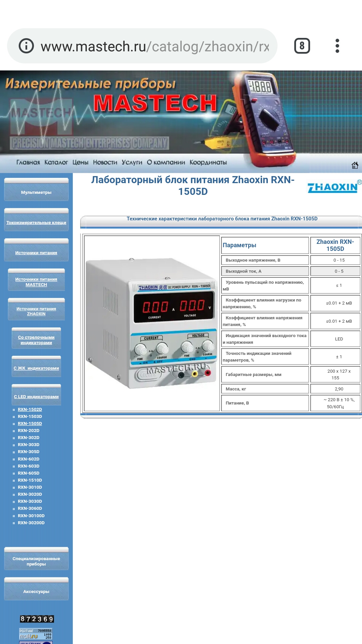The width and height of the screenshot is (362, 644).
Task: Click the Лабораторный блок питания page title
Action: click(x=193, y=185)
